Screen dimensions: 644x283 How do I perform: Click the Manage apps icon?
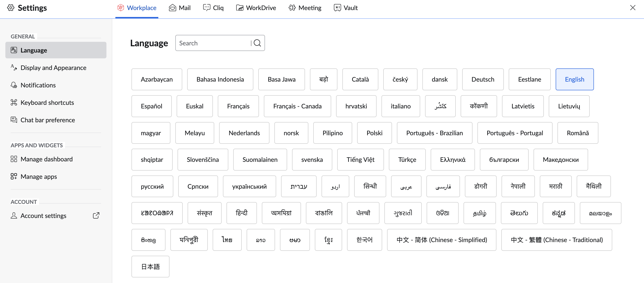tap(14, 177)
